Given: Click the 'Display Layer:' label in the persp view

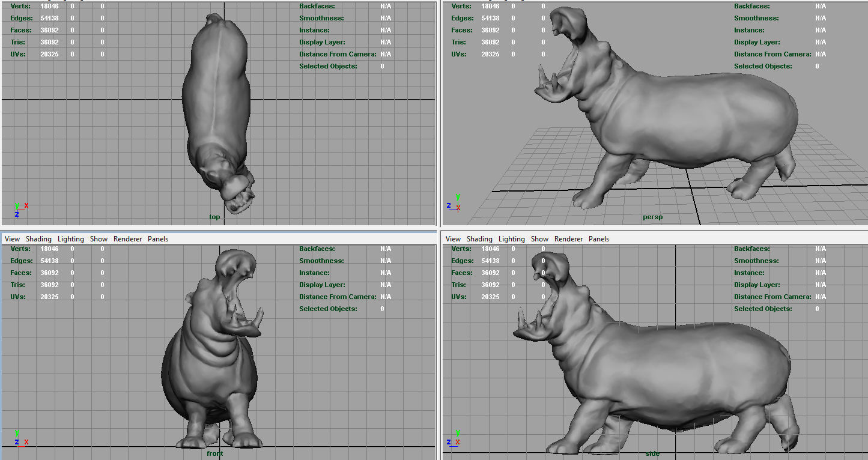Looking at the screenshot, I should tap(757, 42).
